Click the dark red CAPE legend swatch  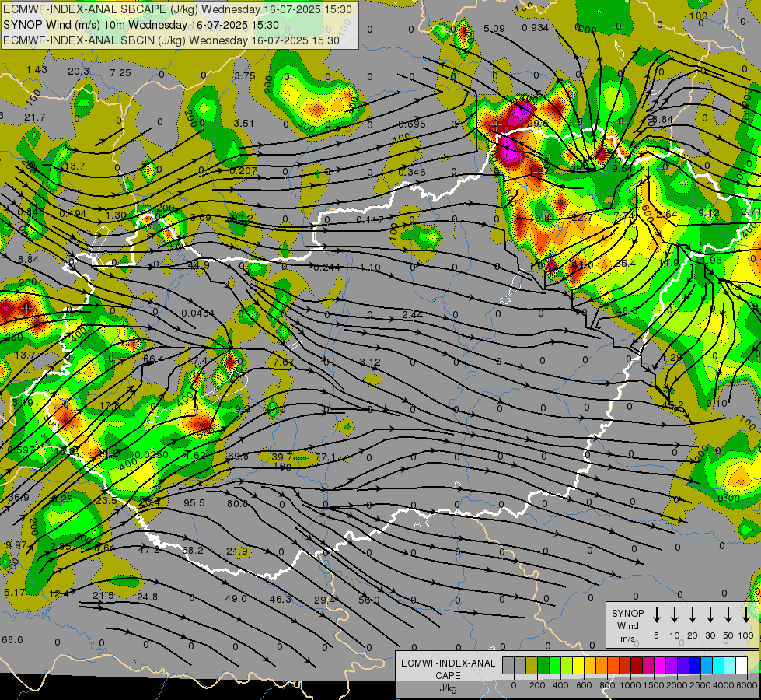[637, 665]
